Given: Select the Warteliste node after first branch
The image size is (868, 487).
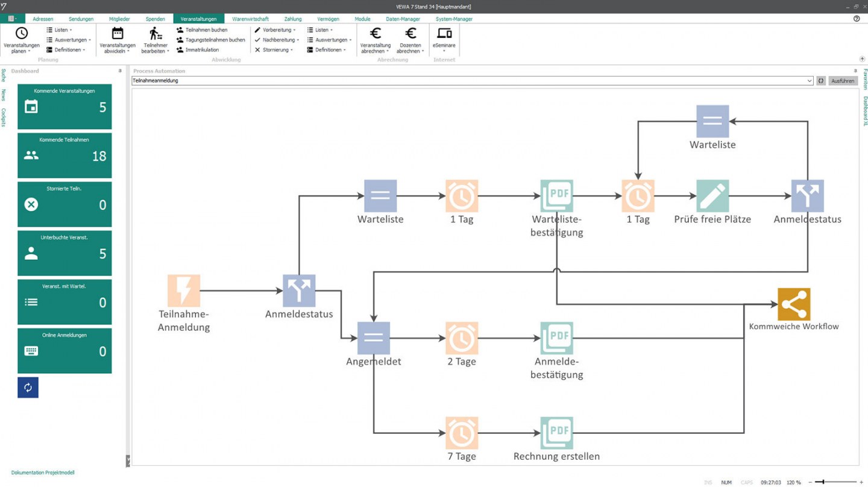Looking at the screenshot, I should tap(380, 196).
